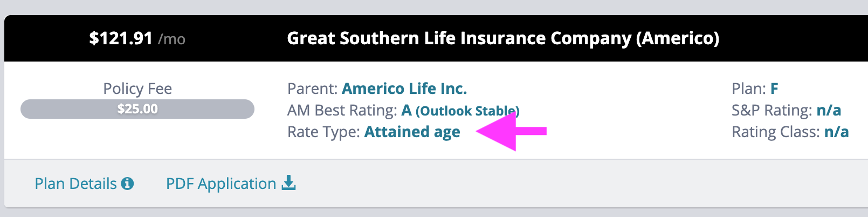Viewport: 868px width, 217px height.
Task: Click the $25.00 policy fee bar
Action: [x=137, y=109]
